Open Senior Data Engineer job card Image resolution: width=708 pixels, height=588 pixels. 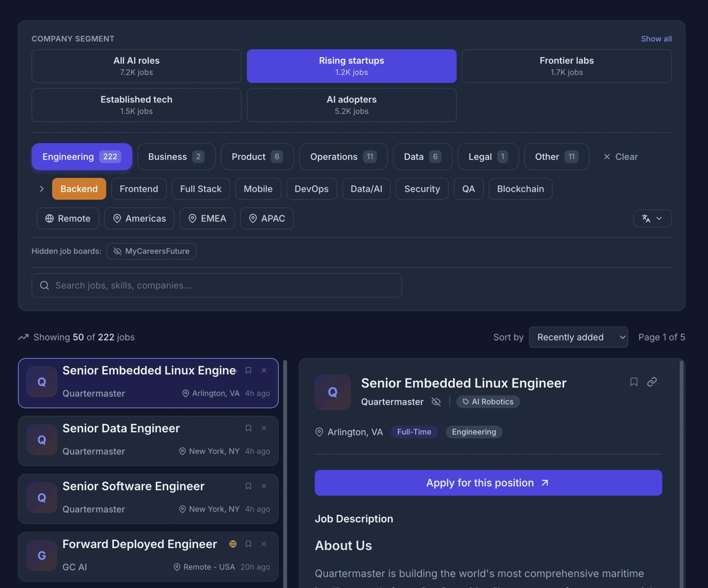tap(148, 441)
